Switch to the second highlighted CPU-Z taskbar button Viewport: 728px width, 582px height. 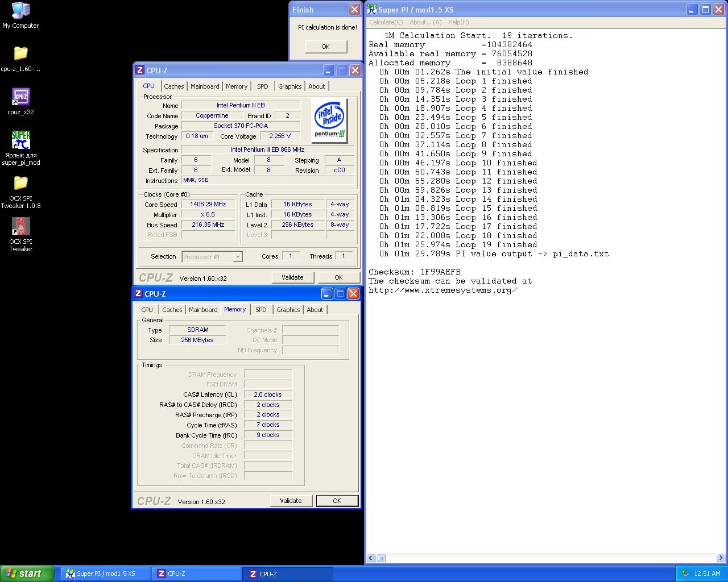[x=288, y=574]
